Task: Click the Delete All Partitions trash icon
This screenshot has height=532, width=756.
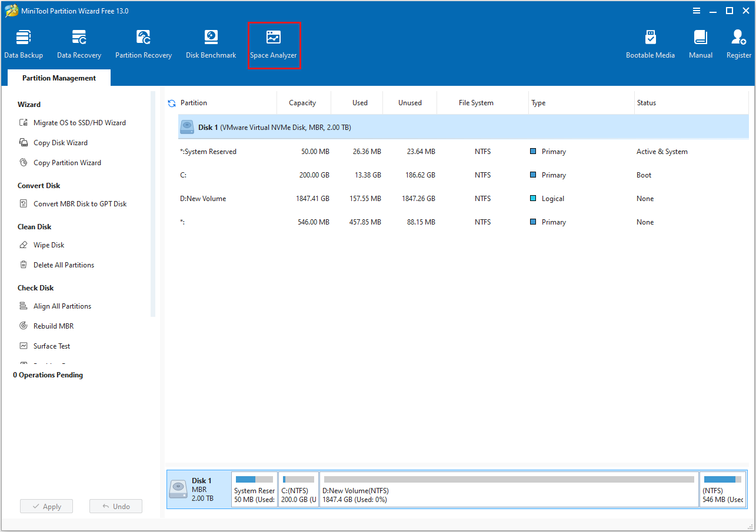Action: click(x=24, y=265)
